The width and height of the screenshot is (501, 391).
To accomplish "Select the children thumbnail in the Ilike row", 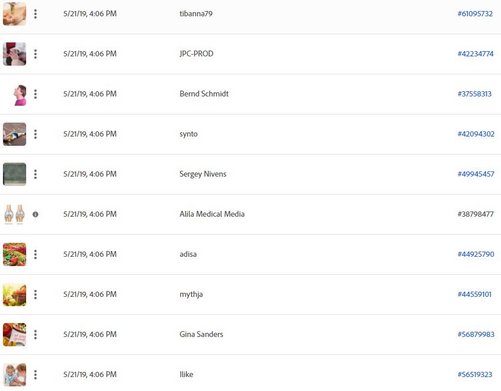I will click(x=14, y=375).
